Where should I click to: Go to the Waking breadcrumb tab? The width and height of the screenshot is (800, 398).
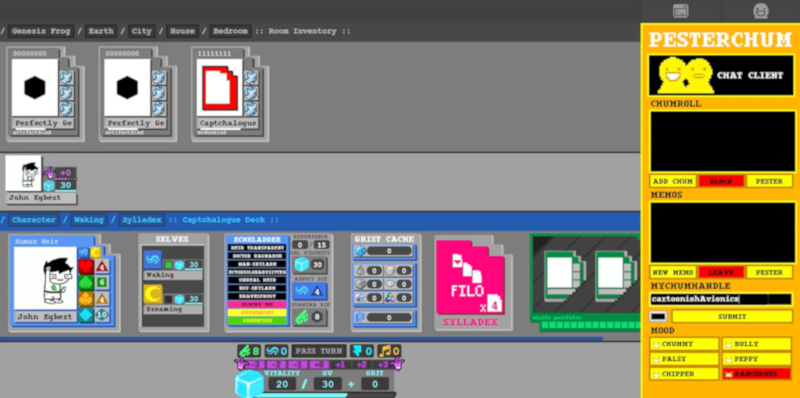(x=89, y=220)
